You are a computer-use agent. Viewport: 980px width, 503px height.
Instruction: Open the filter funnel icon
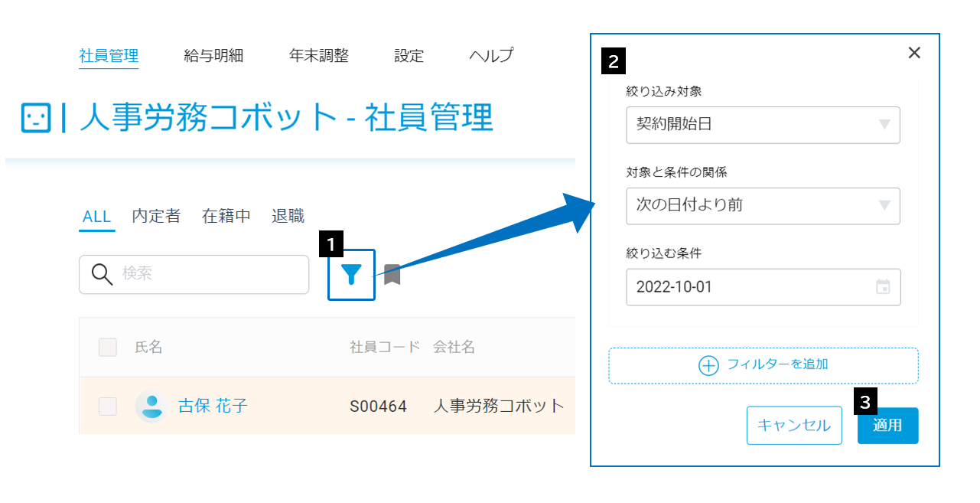coord(351,274)
